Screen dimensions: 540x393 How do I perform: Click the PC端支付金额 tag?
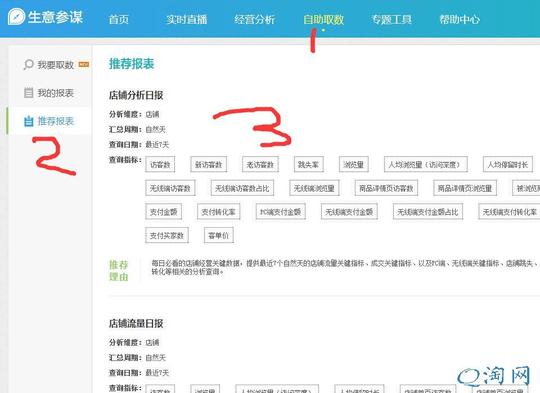[281, 212]
